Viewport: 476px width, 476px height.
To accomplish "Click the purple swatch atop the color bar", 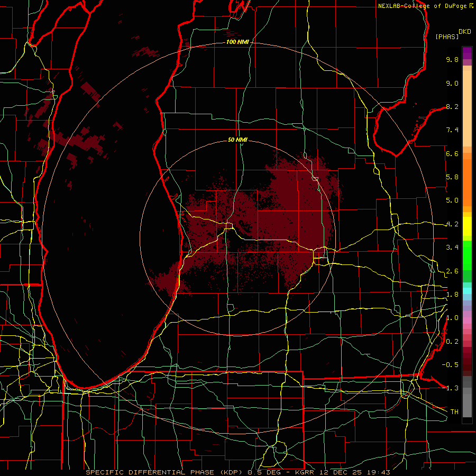I will point(467,53).
